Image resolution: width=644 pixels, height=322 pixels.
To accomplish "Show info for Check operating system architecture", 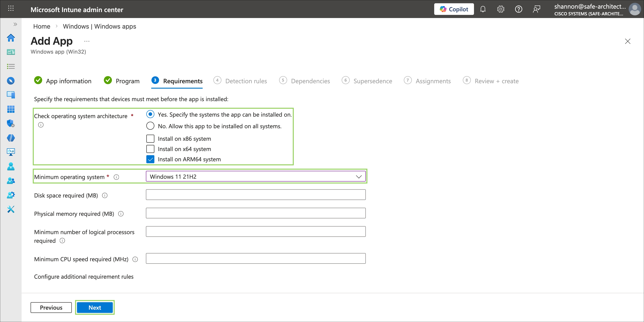I will tap(41, 125).
